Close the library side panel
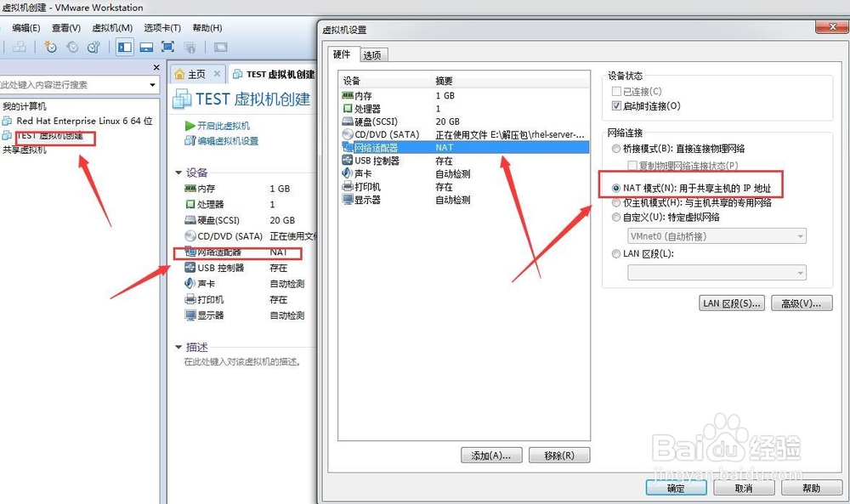Viewport: 850px width, 504px height. coord(156,67)
